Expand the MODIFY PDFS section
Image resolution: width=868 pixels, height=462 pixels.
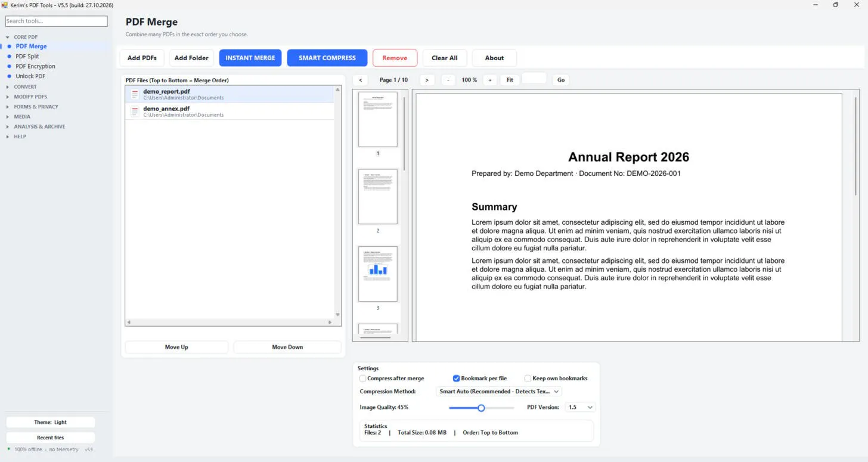click(x=8, y=97)
